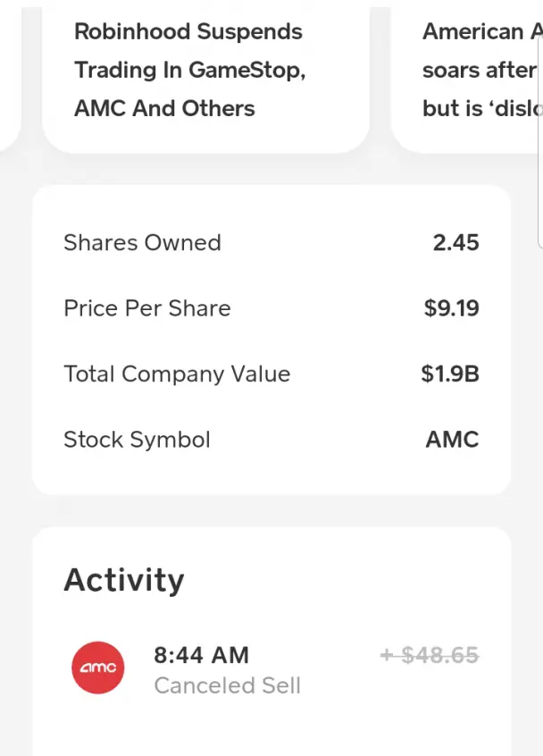
Task: Click the vertical scrollbar at the right edge
Action: pyautogui.click(x=540, y=142)
